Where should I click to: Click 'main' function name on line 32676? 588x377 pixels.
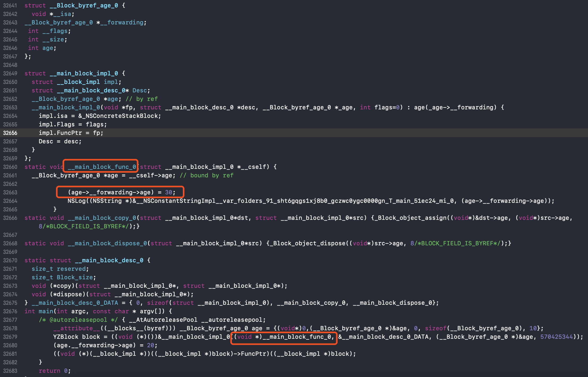pos(46,311)
